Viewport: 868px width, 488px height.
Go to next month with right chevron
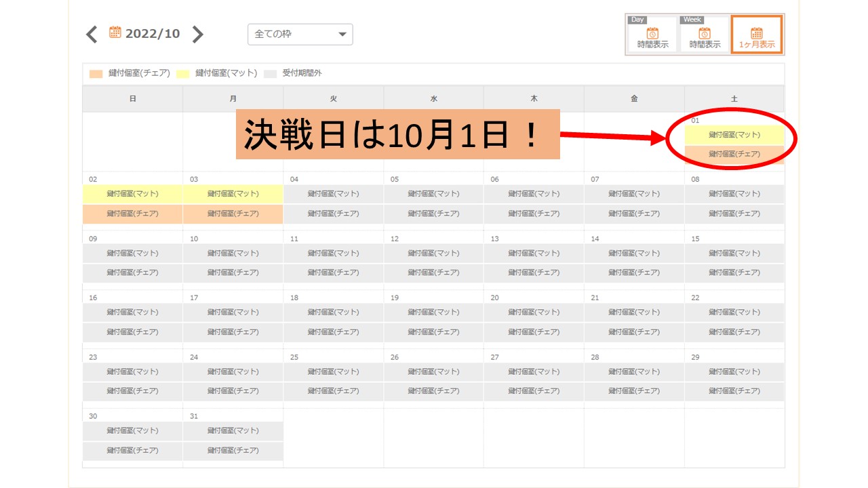pos(197,34)
